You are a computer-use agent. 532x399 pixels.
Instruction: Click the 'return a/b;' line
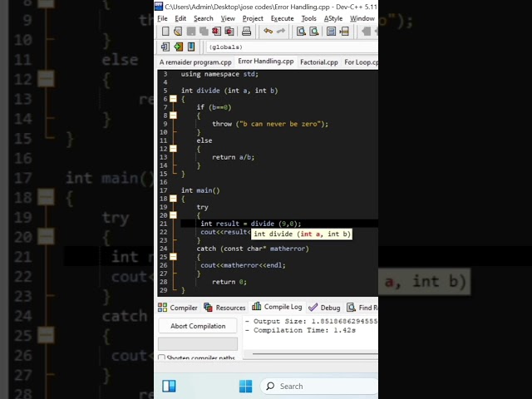[x=233, y=157]
